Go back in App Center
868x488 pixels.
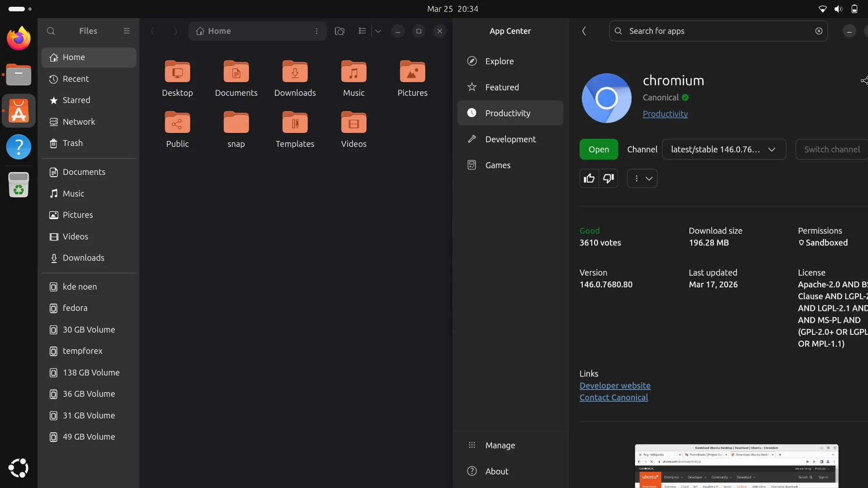[584, 31]
